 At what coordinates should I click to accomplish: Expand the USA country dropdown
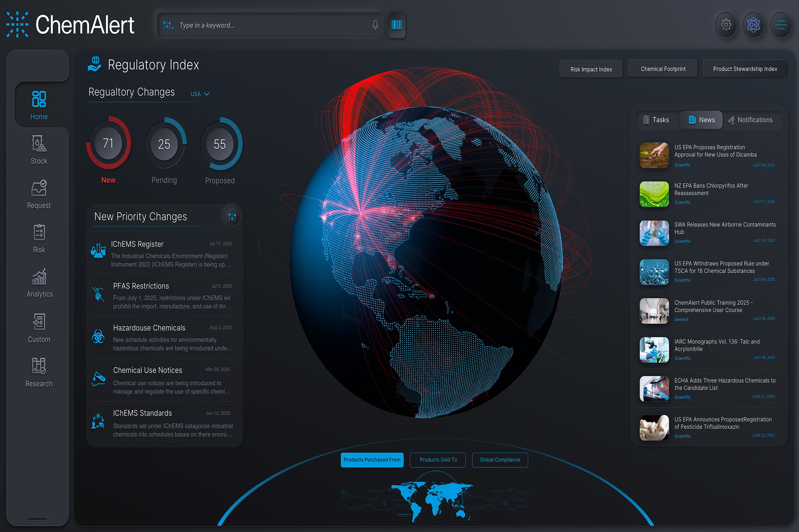[x=200, y=94]
